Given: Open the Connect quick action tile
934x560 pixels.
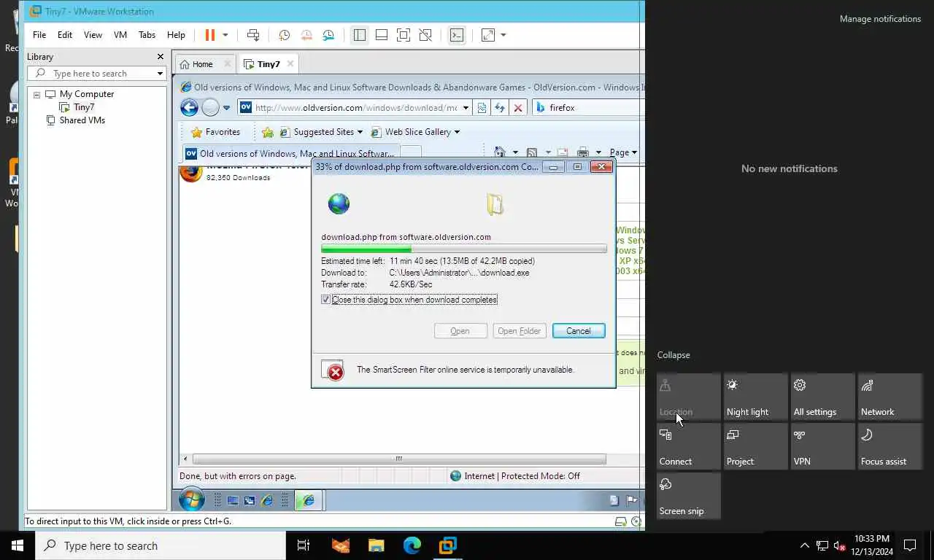Looking at the screenshot, I should click(689, 446).
